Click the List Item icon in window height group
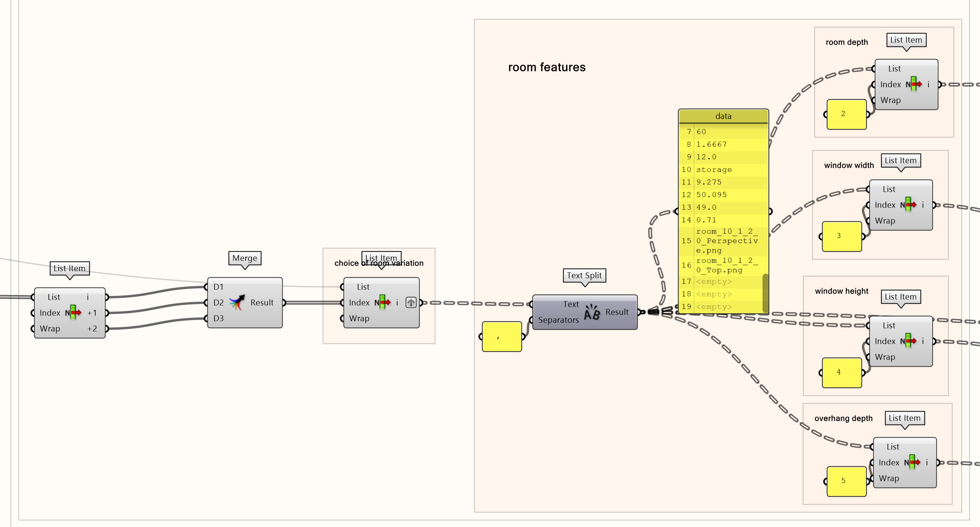 [x=908, y=341]
